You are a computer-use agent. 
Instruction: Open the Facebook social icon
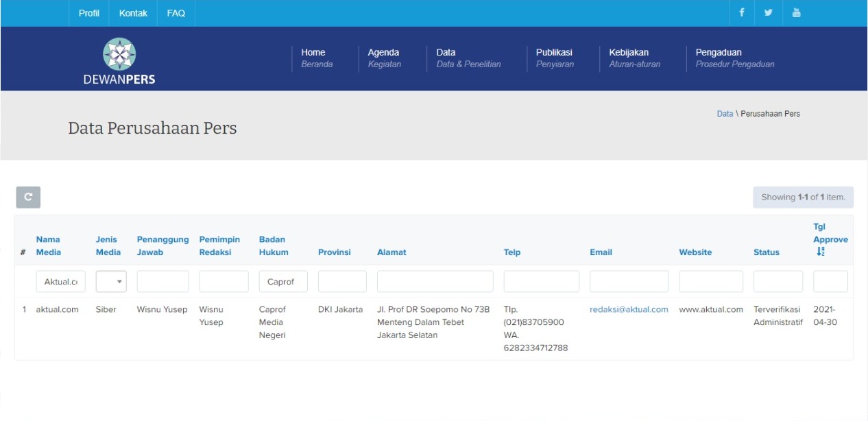742,13
